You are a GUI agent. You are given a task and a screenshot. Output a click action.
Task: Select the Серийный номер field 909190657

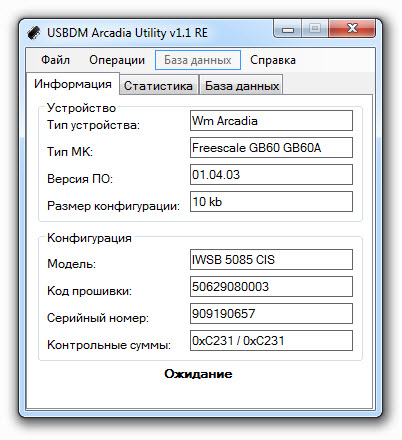point(271,313)
